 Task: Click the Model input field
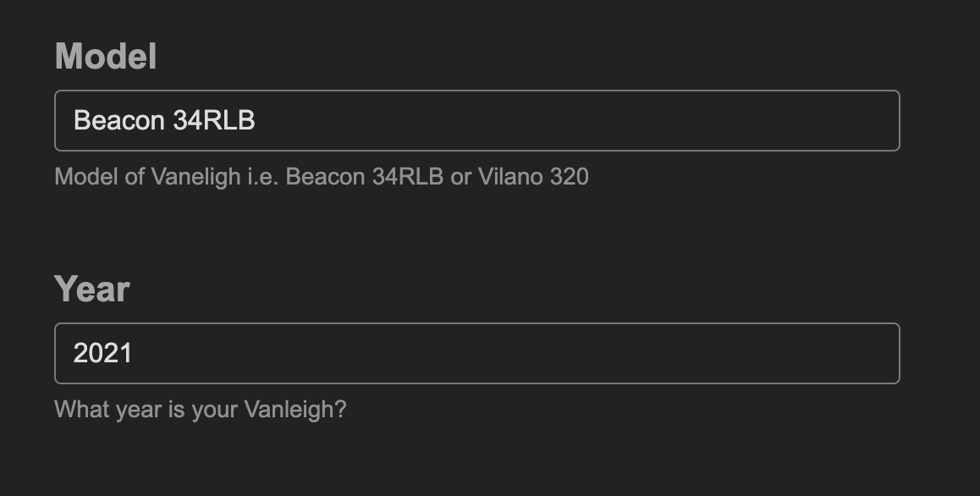(476, 120)
